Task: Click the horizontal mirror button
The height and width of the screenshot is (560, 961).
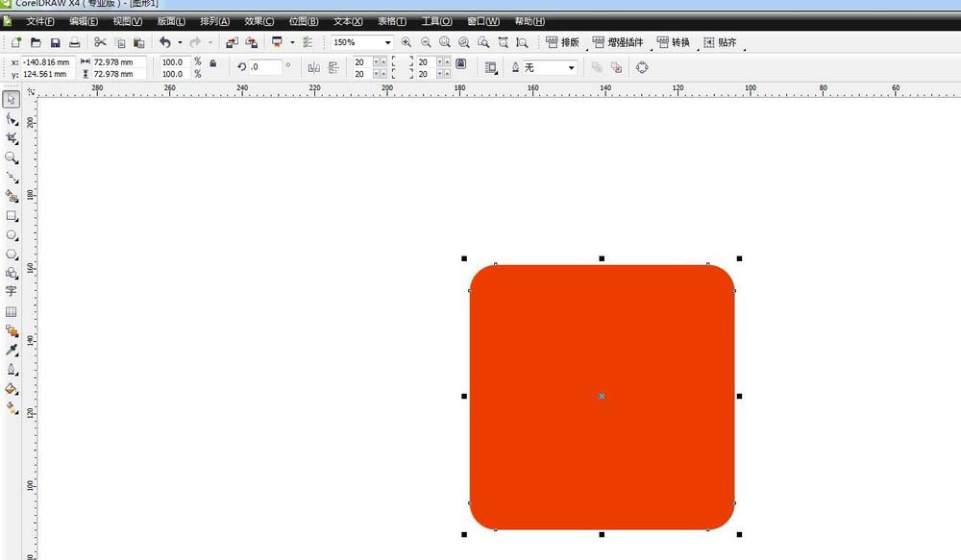Action: coord(313,67)
